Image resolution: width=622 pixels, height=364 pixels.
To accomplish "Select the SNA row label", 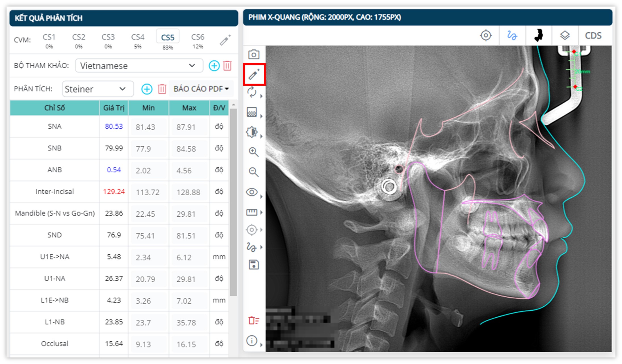I will pyautogui.click(x=55, y=126).
